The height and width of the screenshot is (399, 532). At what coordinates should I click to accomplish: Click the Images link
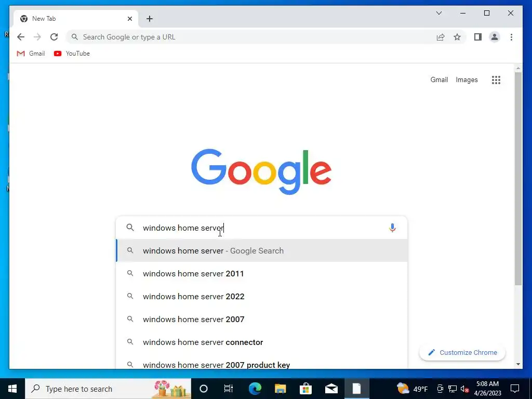pyautogui.click(x=467, y=79)
